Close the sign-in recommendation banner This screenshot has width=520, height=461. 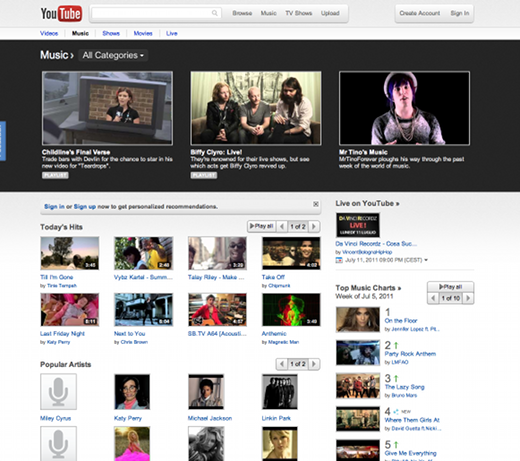coord(316,204)
